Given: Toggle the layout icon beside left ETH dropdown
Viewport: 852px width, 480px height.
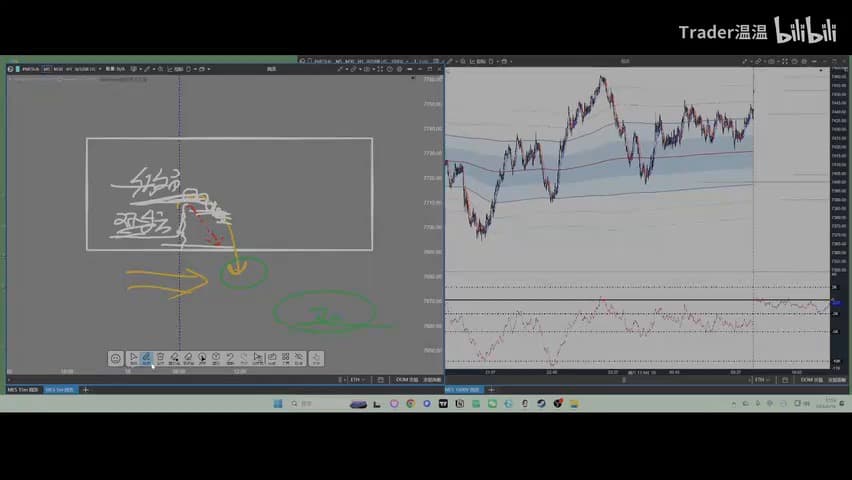Looking at the screenshot, I should point(380,379).
